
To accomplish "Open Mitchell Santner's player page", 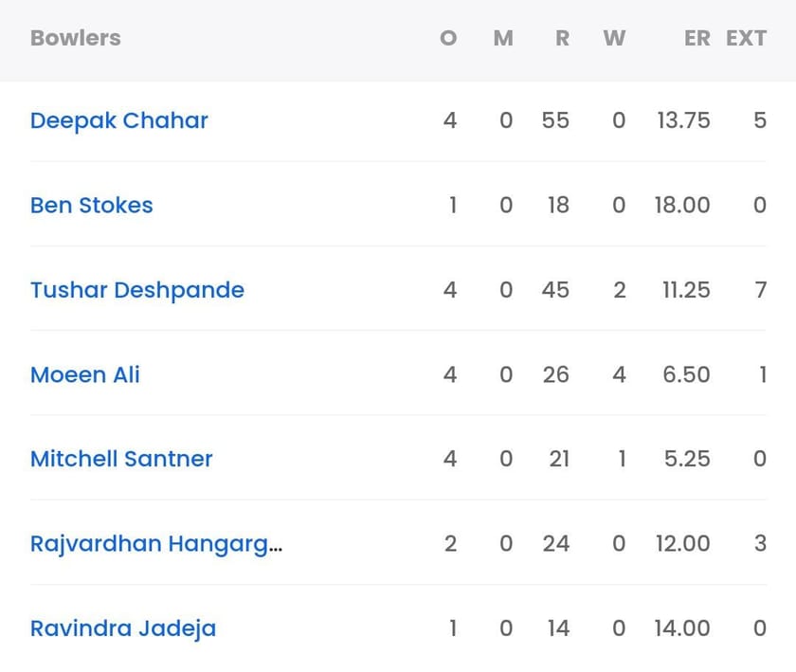I will click(x=121, y=460).
